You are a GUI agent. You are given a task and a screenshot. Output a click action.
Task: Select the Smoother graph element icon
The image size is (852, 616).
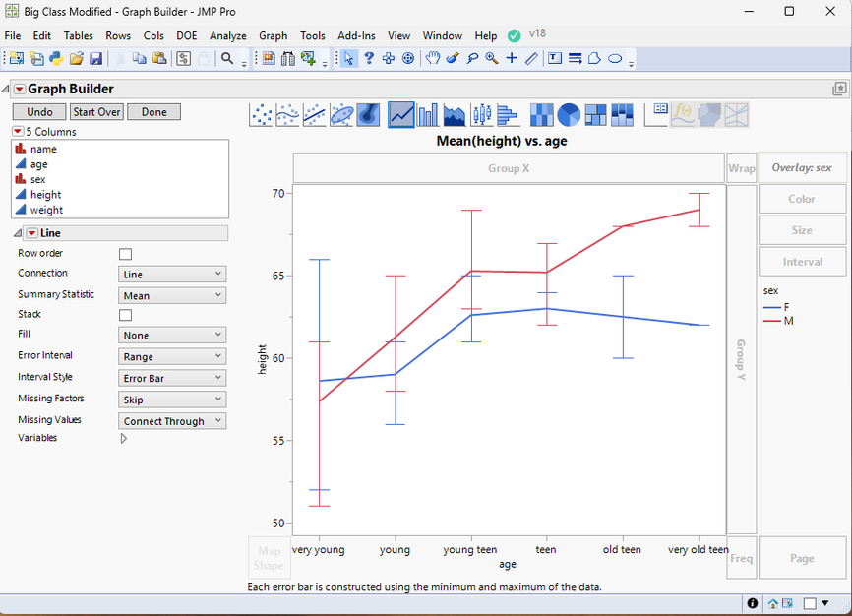pyautogui.click(x=288, y=115)
